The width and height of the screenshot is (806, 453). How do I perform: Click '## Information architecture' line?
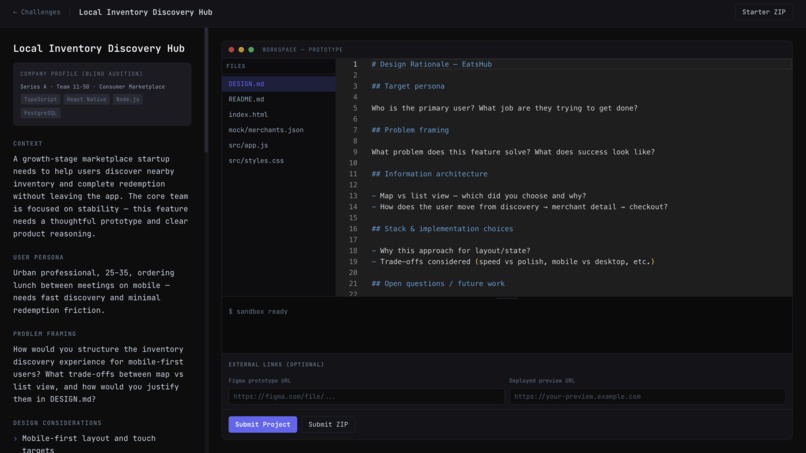(x=429, y=174)
